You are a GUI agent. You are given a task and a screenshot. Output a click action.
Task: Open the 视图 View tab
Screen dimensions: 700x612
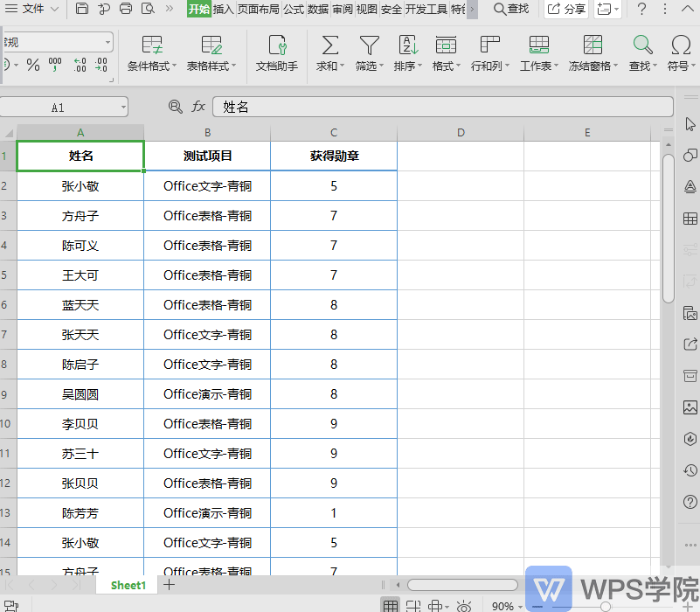point(367,9)
